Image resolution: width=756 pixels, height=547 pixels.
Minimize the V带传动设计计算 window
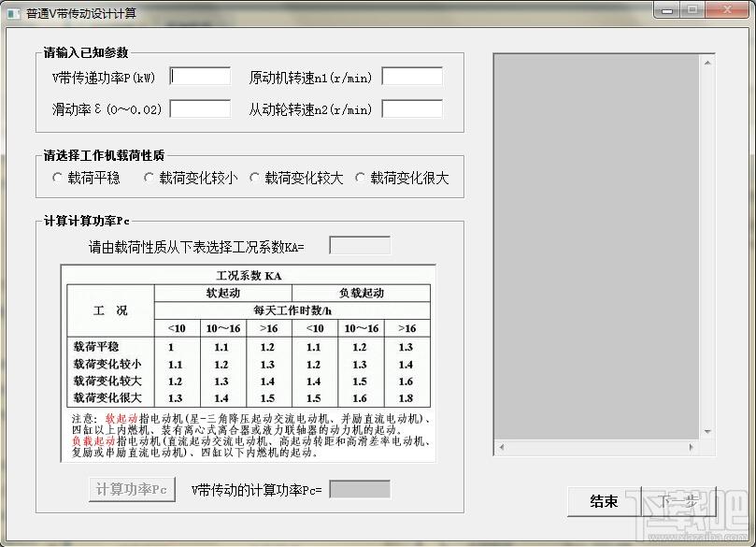[x=667, y=9]
